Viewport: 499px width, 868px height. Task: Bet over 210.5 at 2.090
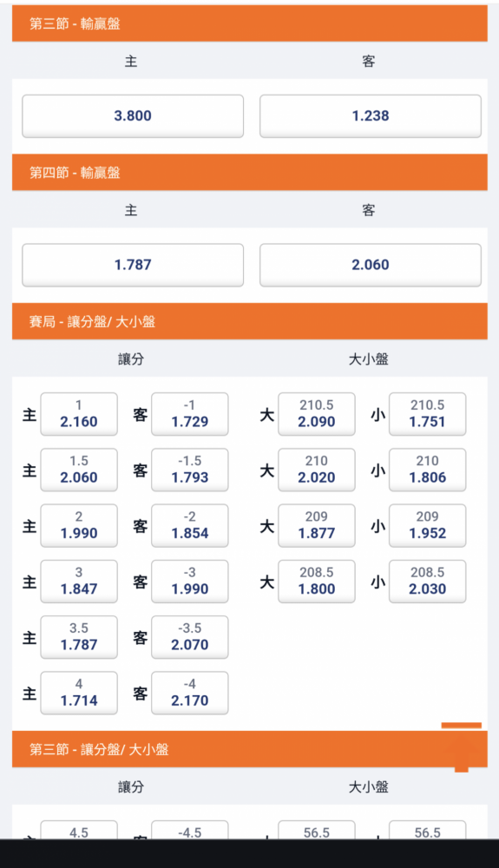click(317, 414)
